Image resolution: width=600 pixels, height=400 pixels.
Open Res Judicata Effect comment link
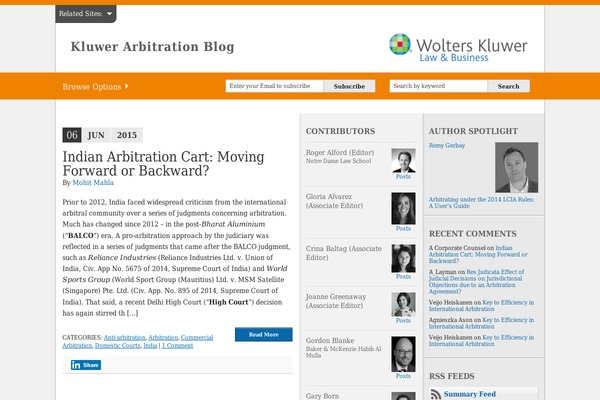click(x=476, y=282)
